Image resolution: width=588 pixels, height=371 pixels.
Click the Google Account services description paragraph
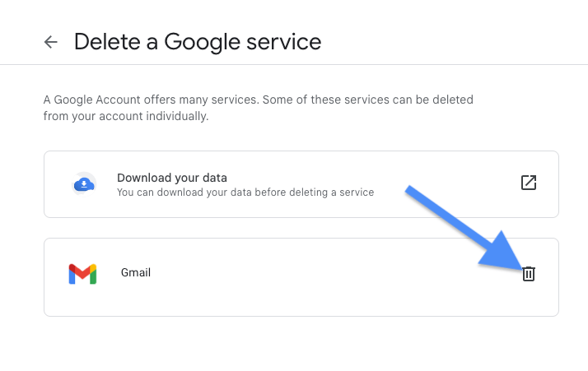click(x=258, y=108)
